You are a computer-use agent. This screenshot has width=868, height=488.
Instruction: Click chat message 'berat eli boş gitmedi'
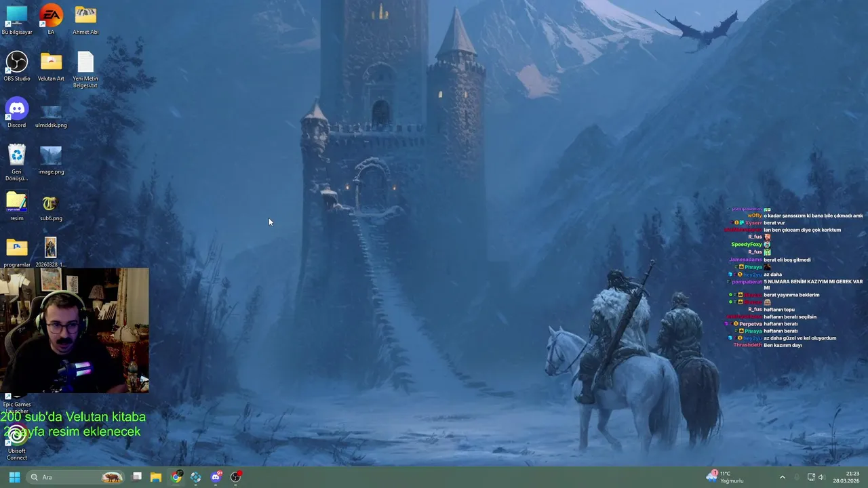tap(787, 260)
